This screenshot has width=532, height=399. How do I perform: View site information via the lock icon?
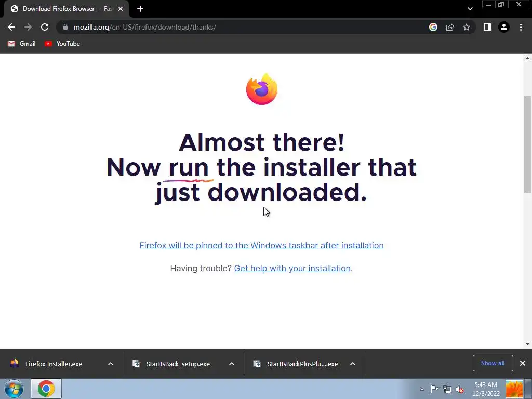click(65, 27)
